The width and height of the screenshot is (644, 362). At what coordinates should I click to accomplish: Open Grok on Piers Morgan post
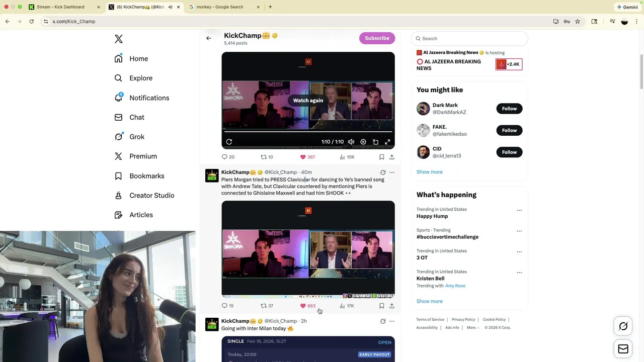coord(383,172)
